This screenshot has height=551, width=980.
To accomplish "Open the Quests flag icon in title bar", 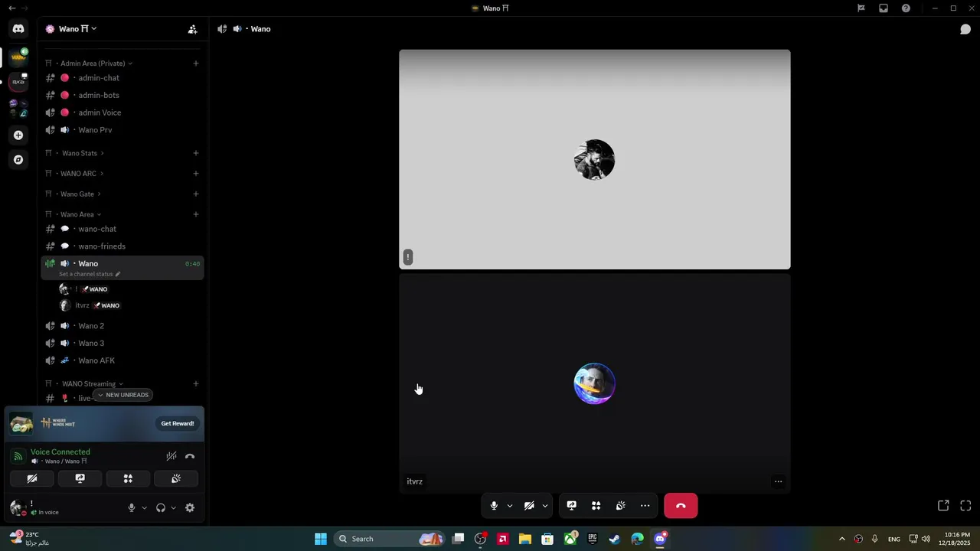I will point(861,8).
